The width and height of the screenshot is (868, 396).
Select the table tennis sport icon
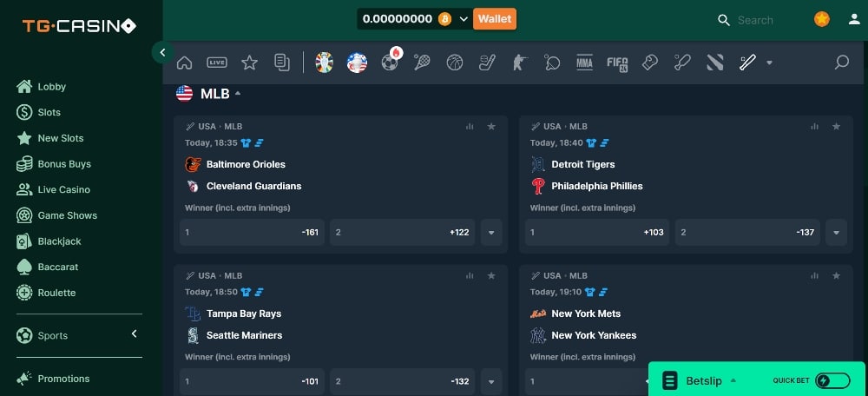(552, 63)
